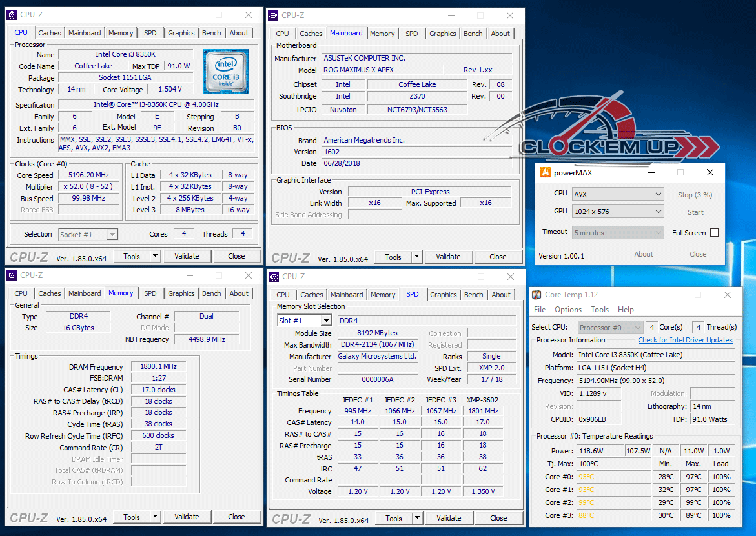Screen dimensions: 756x536
Task: Click Validate in the CPU-Z mainboard window
Action: click(x=449, y=257)
